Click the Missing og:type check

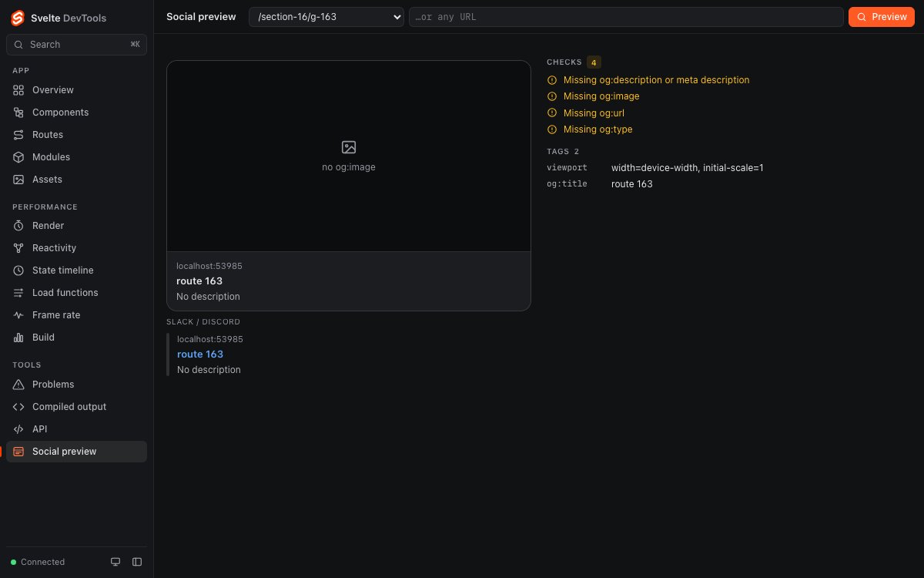pos(598,129)
